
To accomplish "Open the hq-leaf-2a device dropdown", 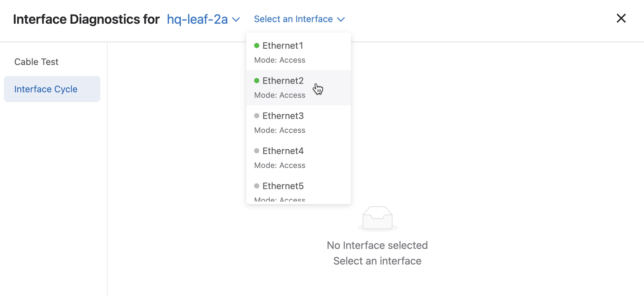I will tap(197, 19).
